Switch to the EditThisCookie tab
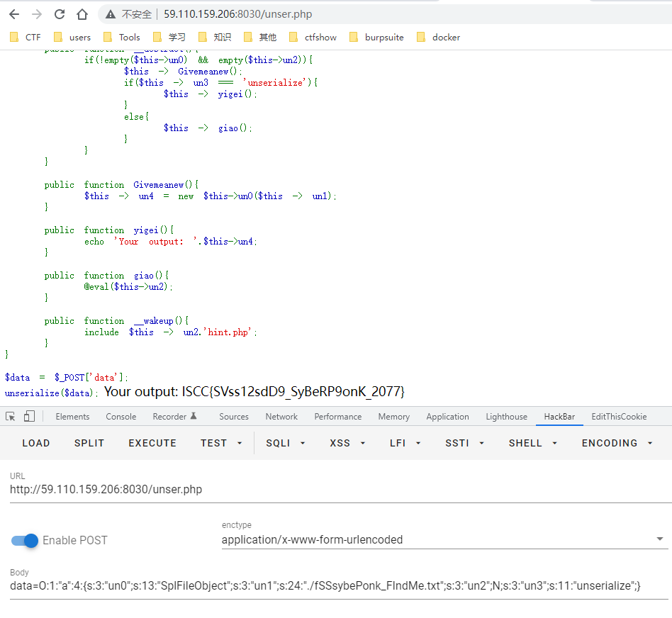The image size is (672, 618). (619, 417)
